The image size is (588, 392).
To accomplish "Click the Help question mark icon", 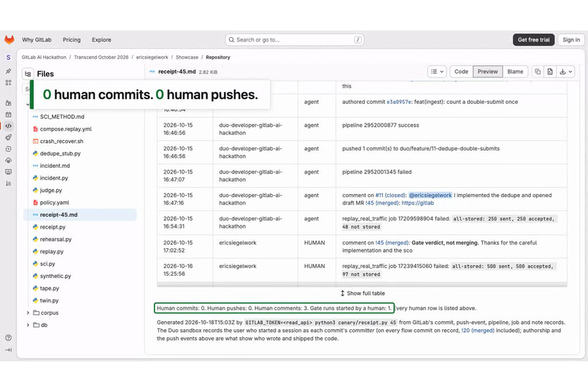I will 8,337.
